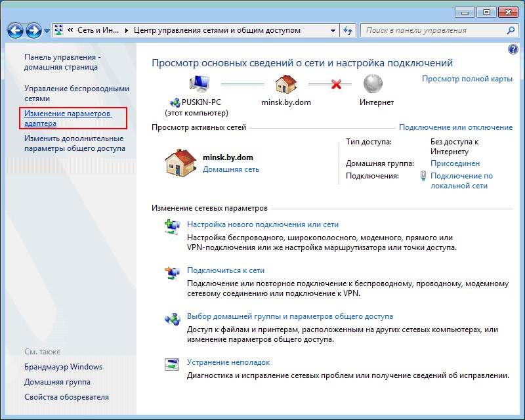The width and height of the screenshot is (525, 420).
Task: Click the Internet globe icon
Action: [373, 85]
